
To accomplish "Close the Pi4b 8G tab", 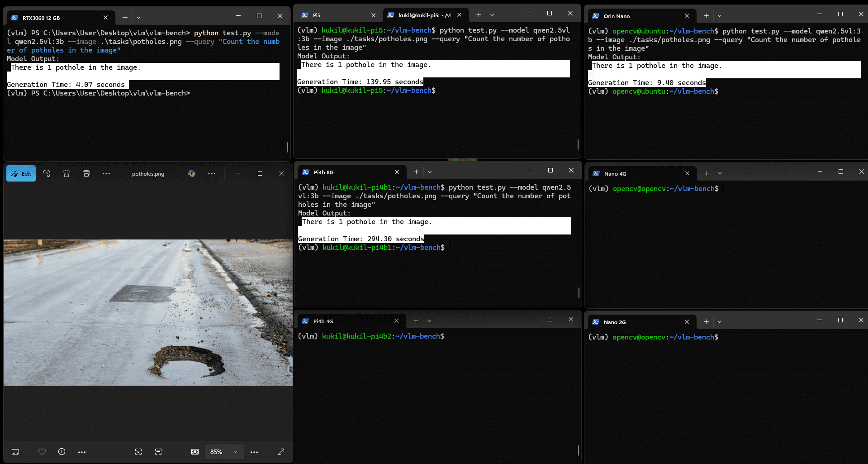I will [397, 172].
